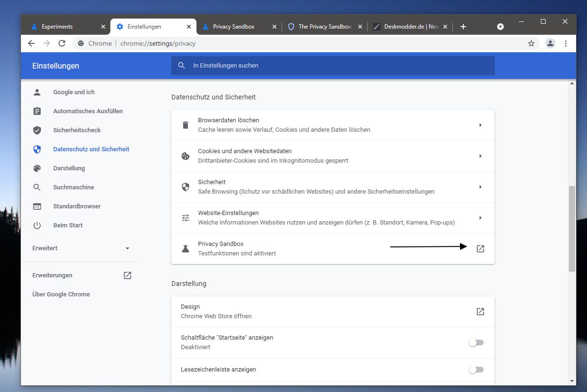Open Chrome Web Store via Design link icon

[x=480, y=312]
